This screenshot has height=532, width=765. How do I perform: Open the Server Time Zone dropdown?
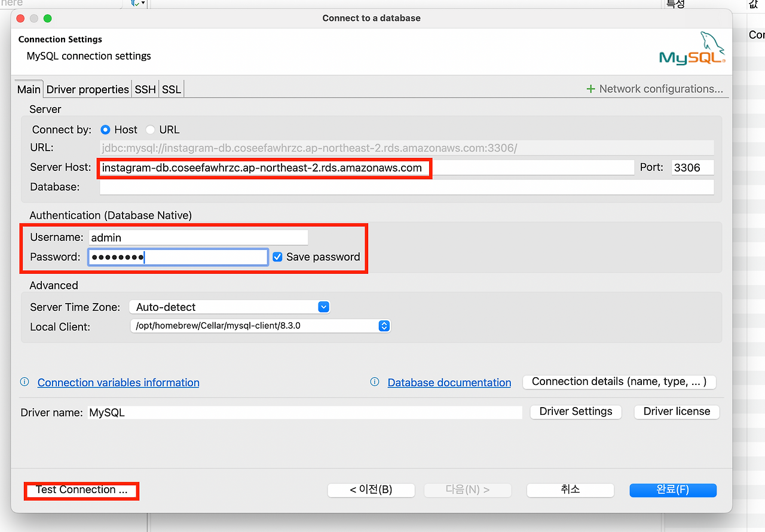229,307
